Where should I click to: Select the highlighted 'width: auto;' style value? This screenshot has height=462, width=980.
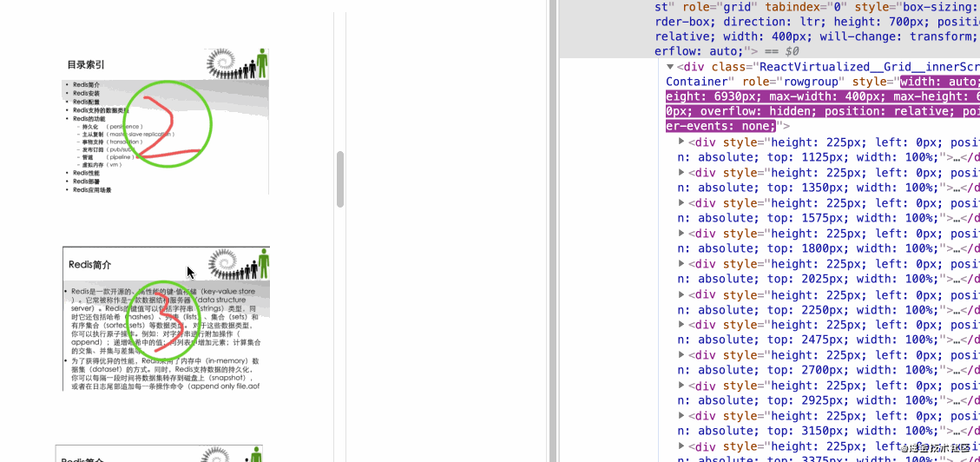(940, 82)
